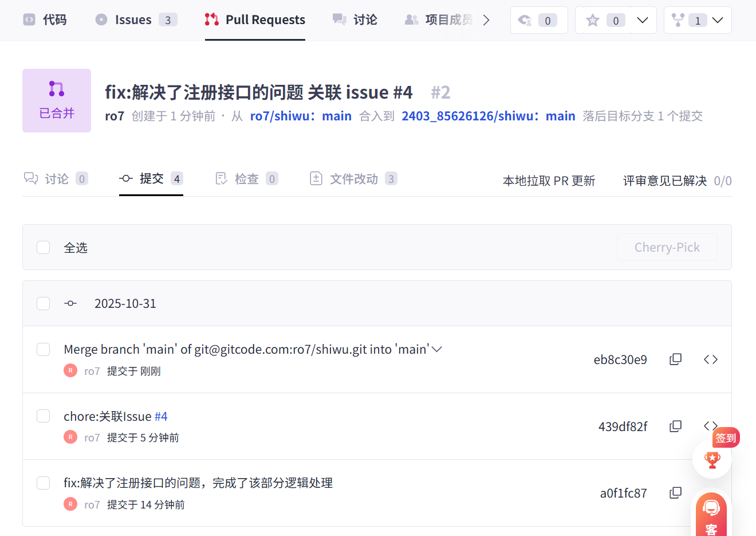Screen dimensions: 756x536
Task: Click 本地拉取 PR 更新 link
Action: tap(549, 181)
